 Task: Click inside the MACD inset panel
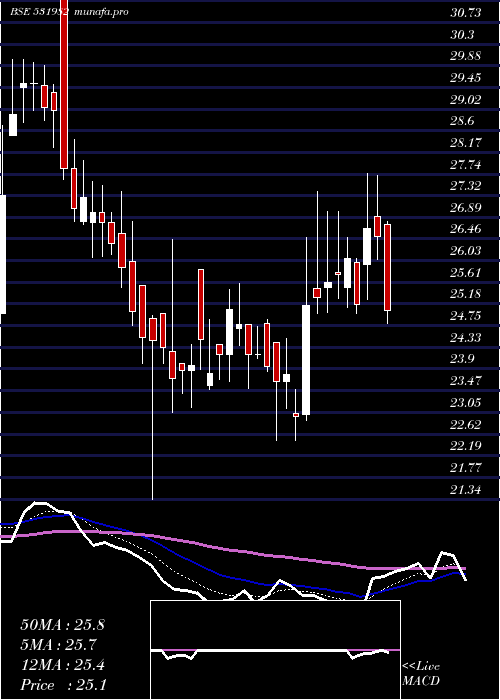(275, 650)
